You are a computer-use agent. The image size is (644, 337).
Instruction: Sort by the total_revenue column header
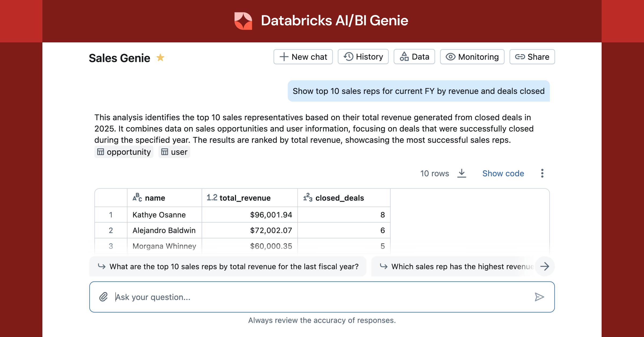[245, 198]
